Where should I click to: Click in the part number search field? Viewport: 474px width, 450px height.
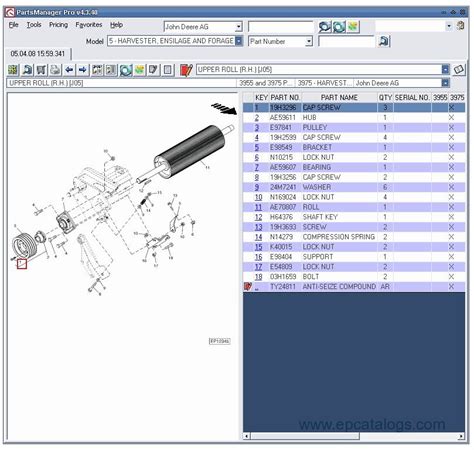point(346,41)
